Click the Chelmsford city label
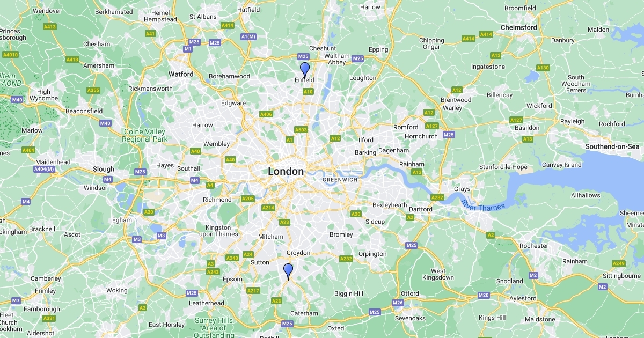Viewport: 644px width, 338px height. [519, 27]
